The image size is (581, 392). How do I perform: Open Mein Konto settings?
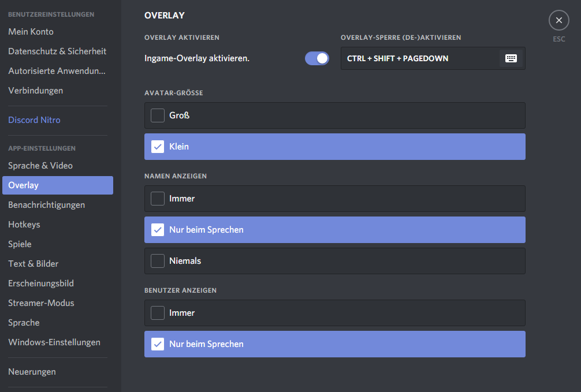click(57, 32)
